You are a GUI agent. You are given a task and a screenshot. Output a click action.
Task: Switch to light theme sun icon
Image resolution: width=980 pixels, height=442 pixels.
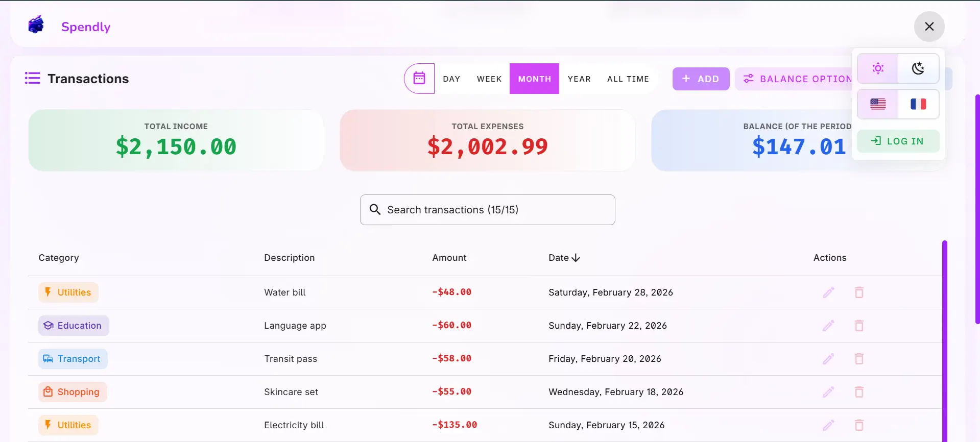coord(878,68)
